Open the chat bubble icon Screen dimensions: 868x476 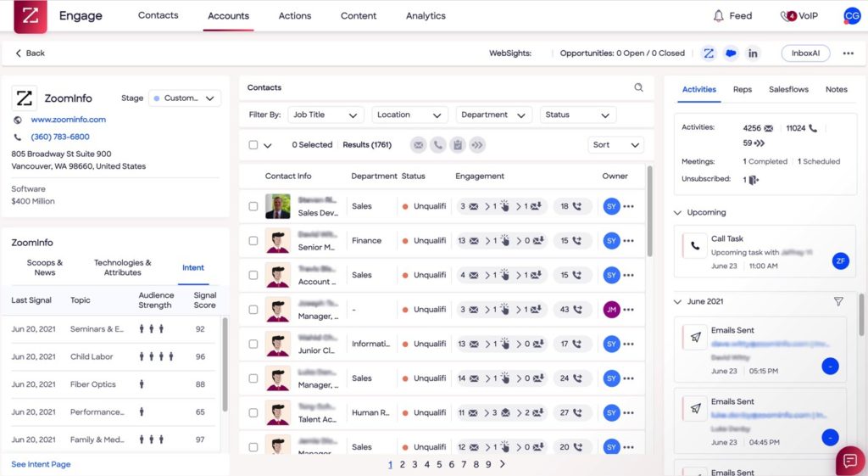pyautogui.click(x=850, y=461)
